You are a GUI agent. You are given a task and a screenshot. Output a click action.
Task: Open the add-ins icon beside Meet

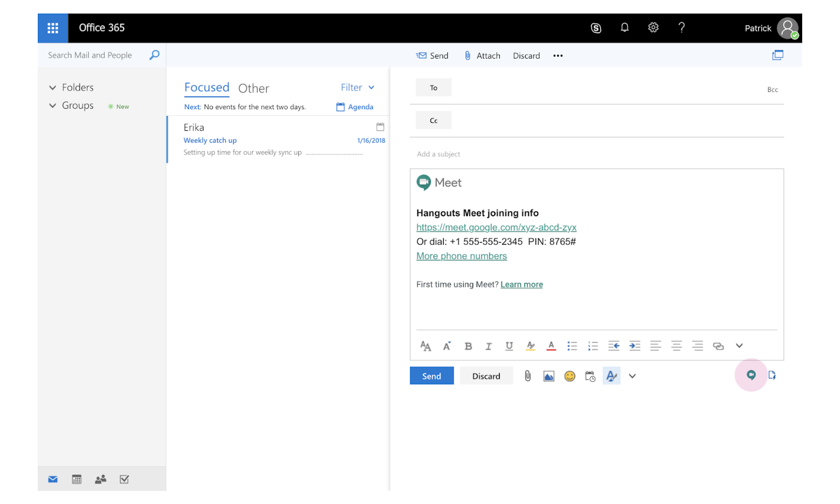[x=772, y=375]
